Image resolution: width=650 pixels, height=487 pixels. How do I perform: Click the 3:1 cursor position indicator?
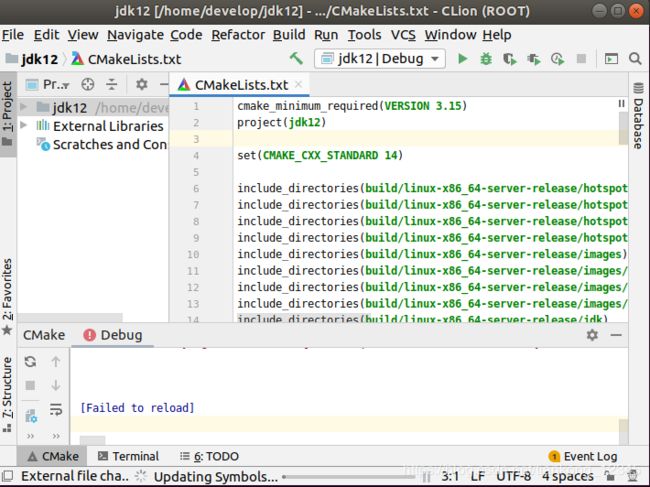click(x=450, y=476)
